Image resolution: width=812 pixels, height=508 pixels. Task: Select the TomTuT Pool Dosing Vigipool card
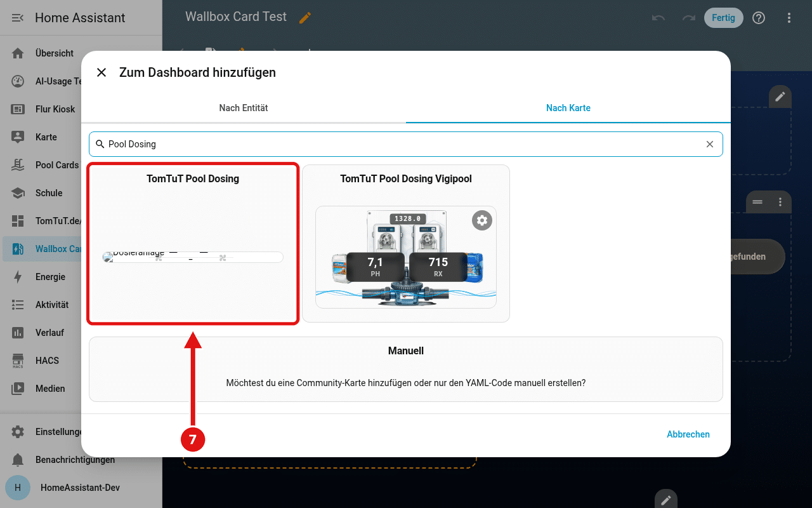pyautogui.click(x=406, y=244)
